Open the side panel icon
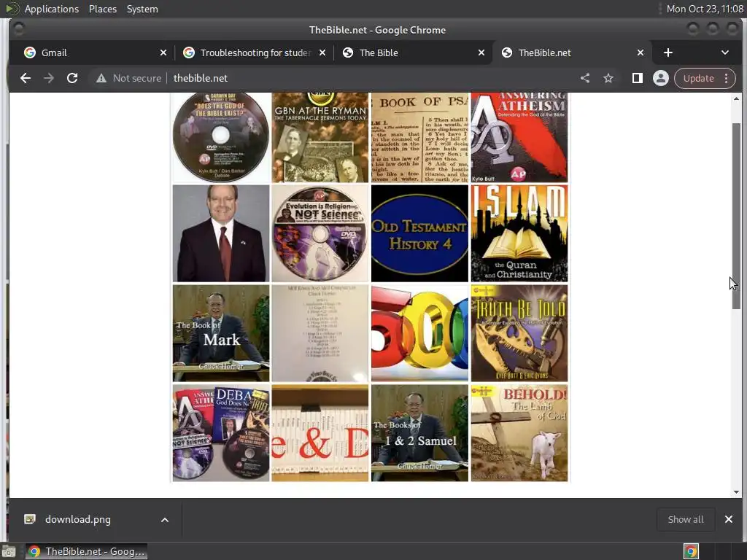This screenshot has height=560, width=747. [638, 78]
